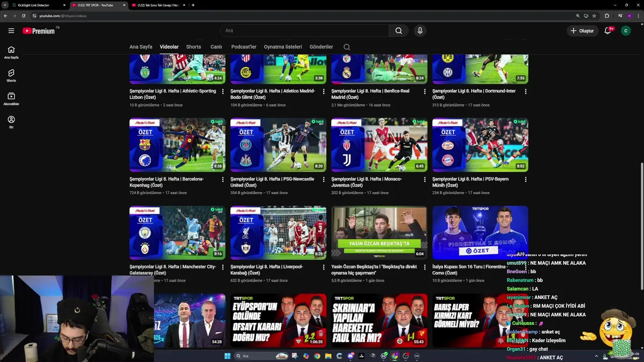Viewport: 644px width, 362px height.
Task: Open options for PSV-Bayern Münih video
Action: click(x=526, y=179)
